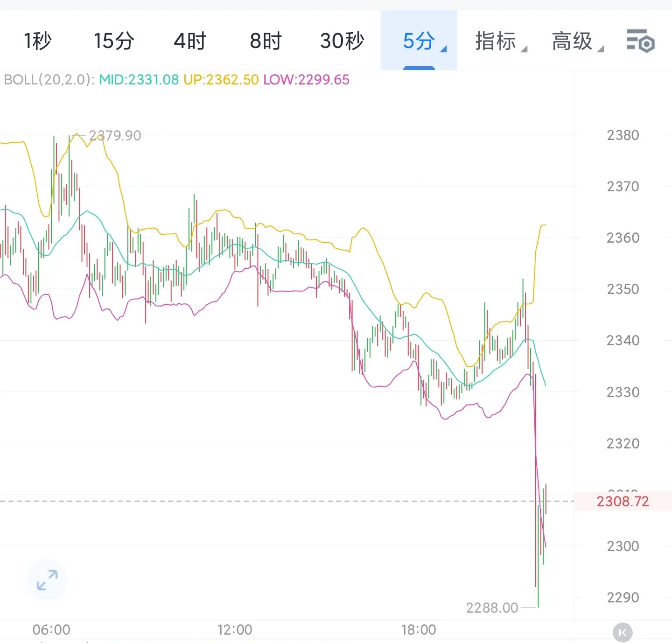
Task: Tap the current price tag 2308.72
Action: [x=623, y=501]
